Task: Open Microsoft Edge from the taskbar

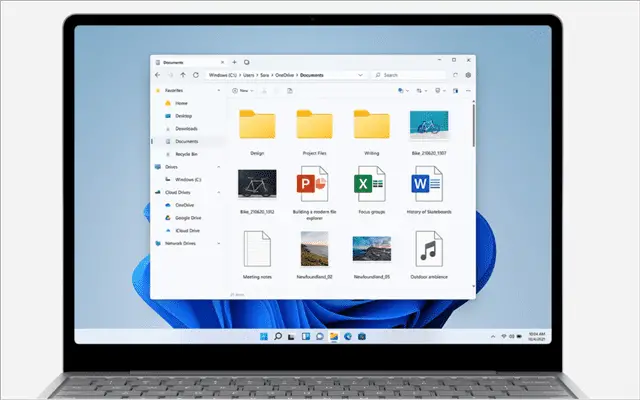Action: [348, 336]
